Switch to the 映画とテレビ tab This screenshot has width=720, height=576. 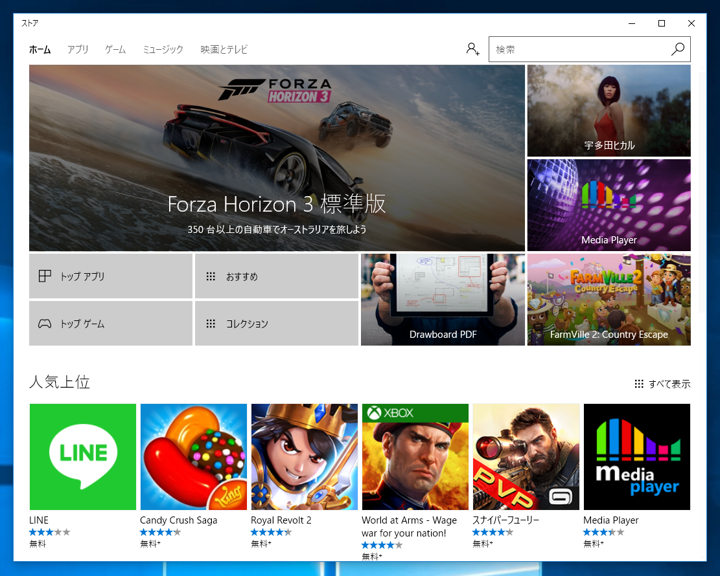(x=224, y=49)
